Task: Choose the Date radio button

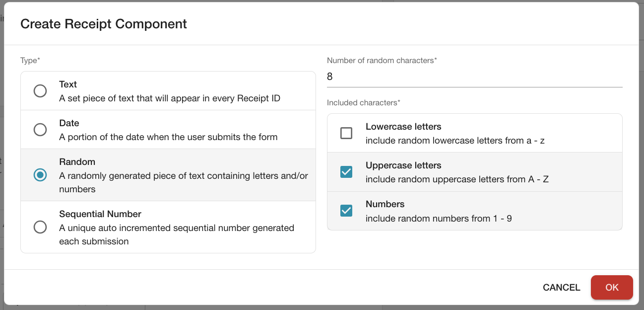Action: pos(40,130)
